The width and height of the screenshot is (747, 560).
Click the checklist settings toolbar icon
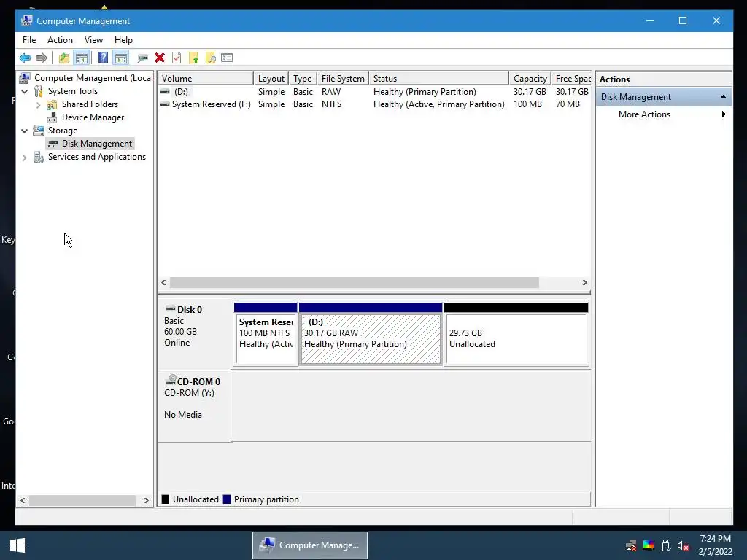227,58
